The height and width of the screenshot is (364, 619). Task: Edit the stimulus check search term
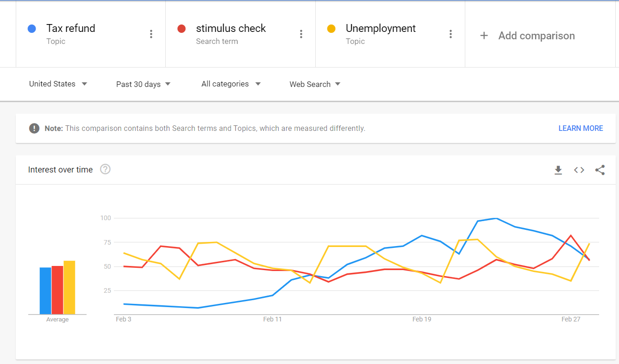[x=231, y=29]
